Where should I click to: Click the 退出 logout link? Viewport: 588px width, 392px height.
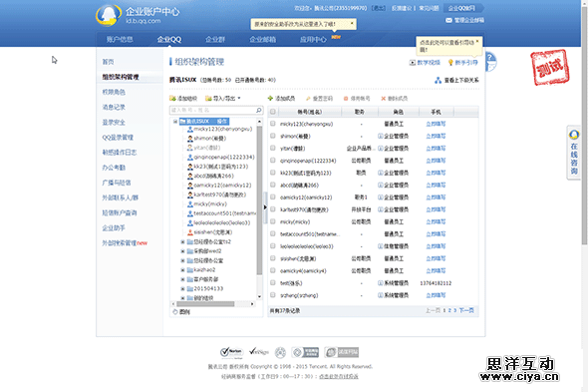(379, 8)
